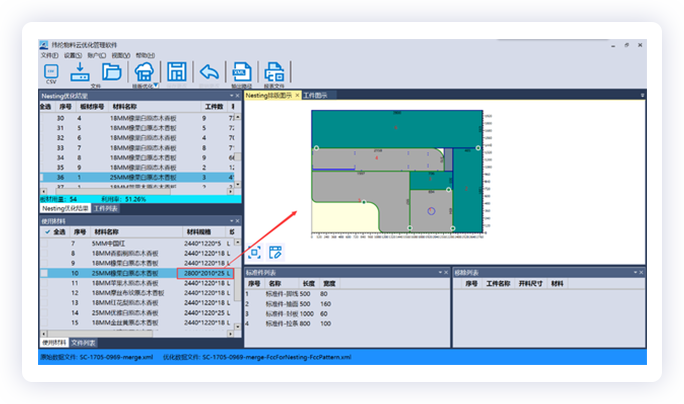Viewport: 684px width, 404px height.
Task: Open the 排版优化 dropdown arrow in toolbar
Action: click(156, 86)
